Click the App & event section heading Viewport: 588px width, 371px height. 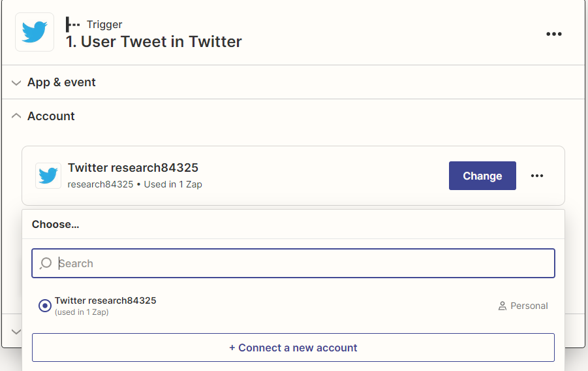click(61, 82)
